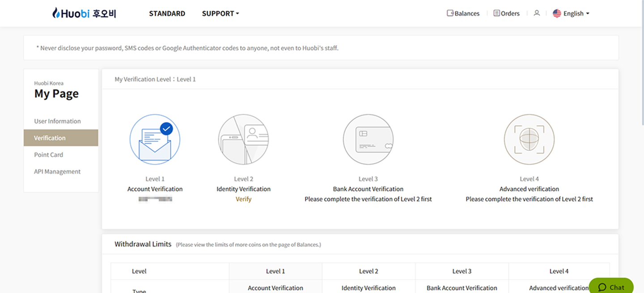
Task: Click the Balances wallet icon
Action: click(450, 13)
